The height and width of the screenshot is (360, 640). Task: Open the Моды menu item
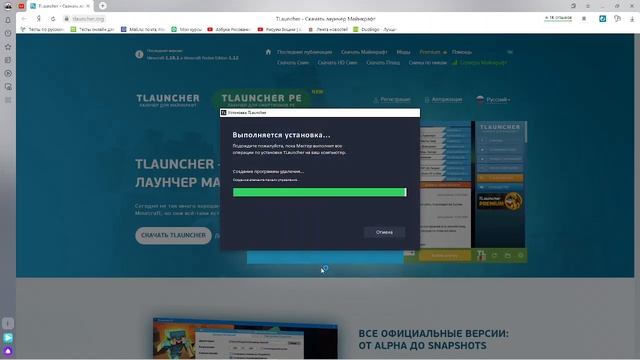point(403,52)
